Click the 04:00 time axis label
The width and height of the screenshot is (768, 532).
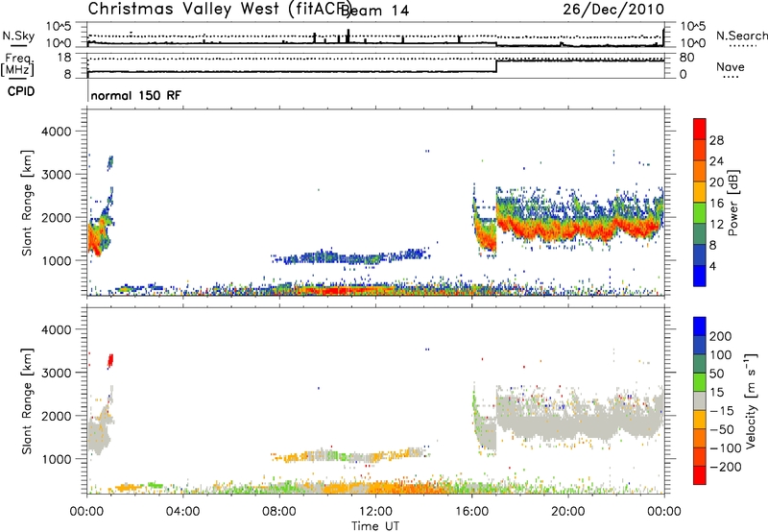[x=183, y=512]
